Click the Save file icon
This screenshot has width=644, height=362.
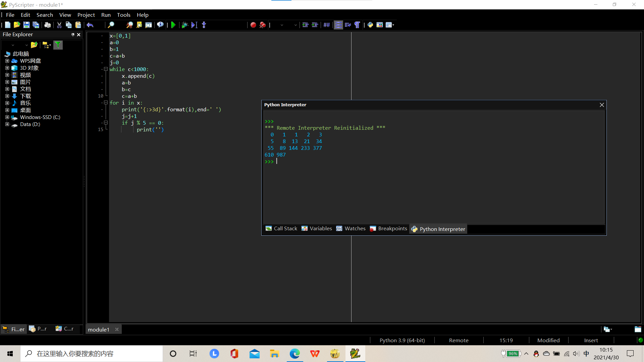[x=26, y=25]
